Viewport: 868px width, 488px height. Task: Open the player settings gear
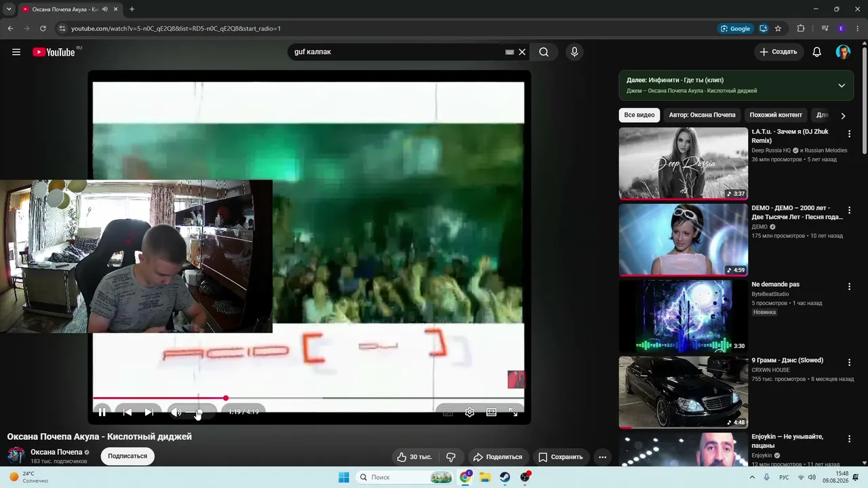pyautogui.click(x=469, y=411)
